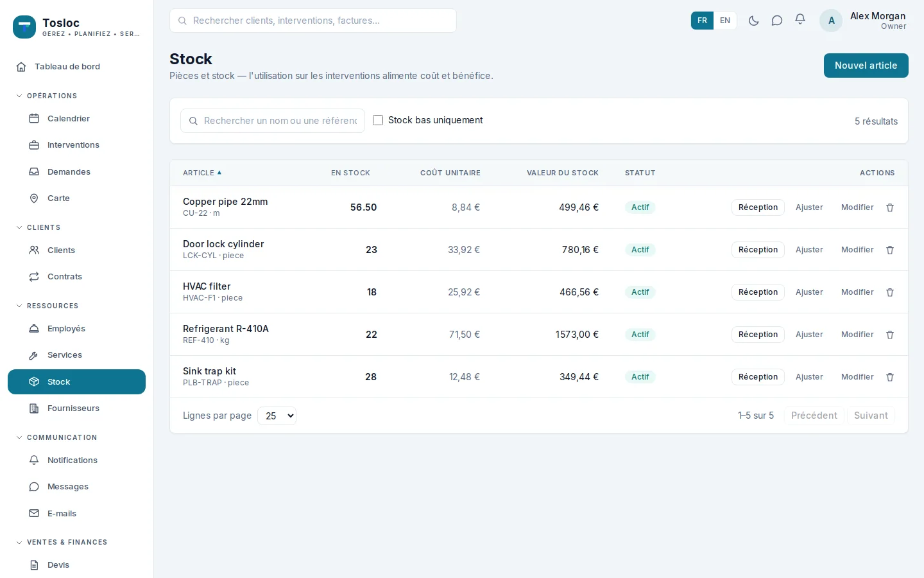Click Nouvel article button
This screenshot has width=924, height=578.
(866, 66)
